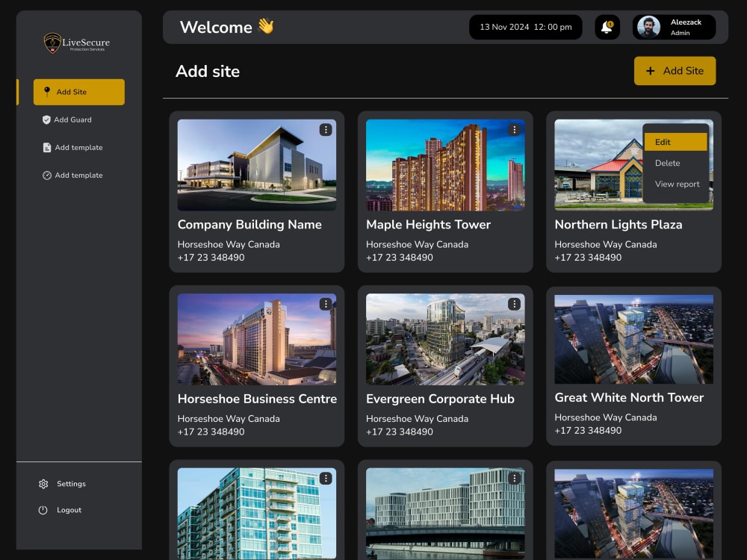
Task: Click the Great White North Tower title
Action: click(x=629, y=398)
